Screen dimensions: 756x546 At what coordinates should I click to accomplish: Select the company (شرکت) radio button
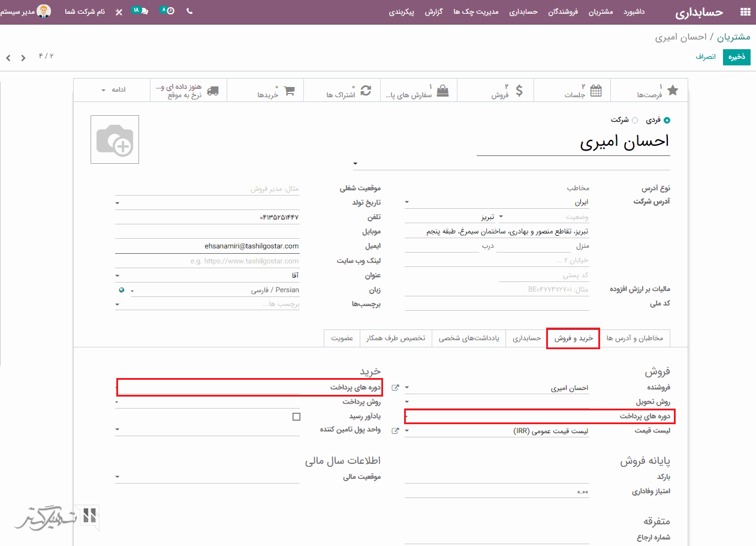click(635, 120)
